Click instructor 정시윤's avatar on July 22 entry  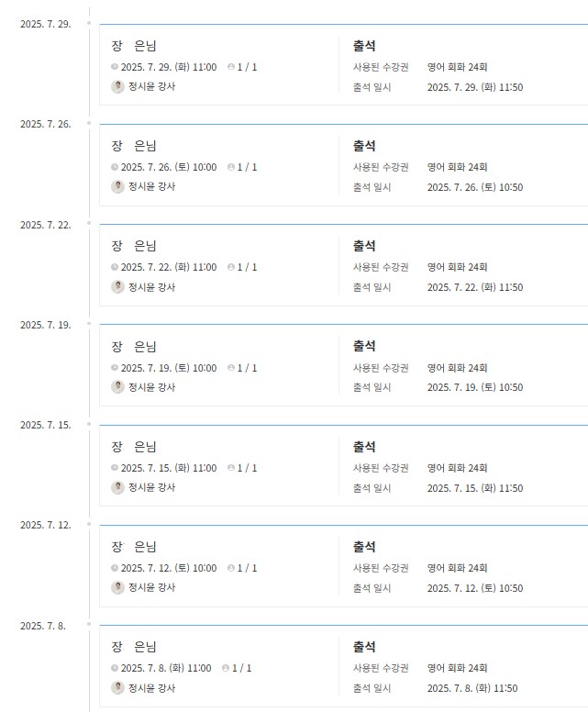pyautogui.click(x=117, y=286)
